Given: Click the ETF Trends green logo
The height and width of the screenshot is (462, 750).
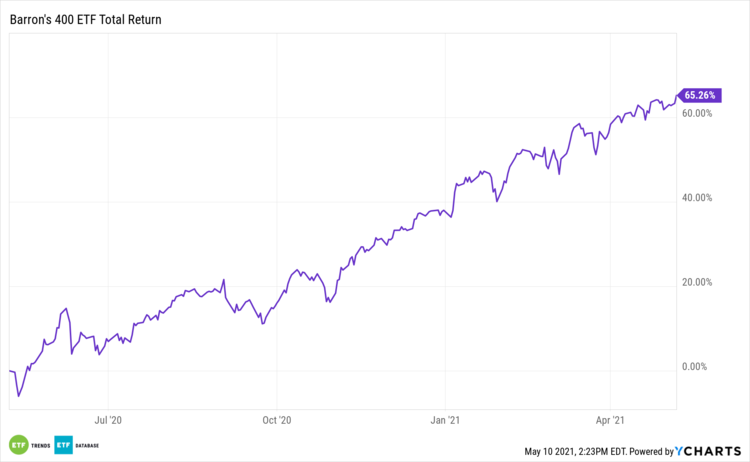Looking at the screenshot, I should tap(17, 445).
